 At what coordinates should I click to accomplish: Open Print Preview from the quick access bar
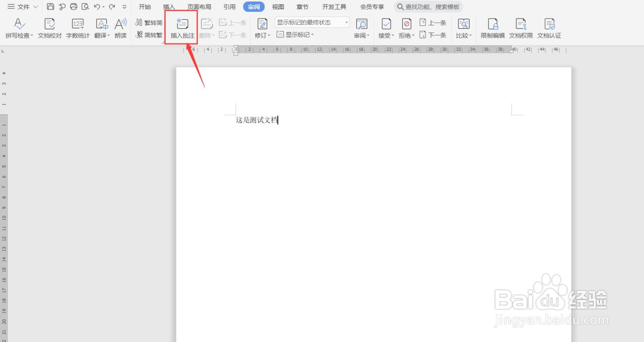(x=85, y=6)
